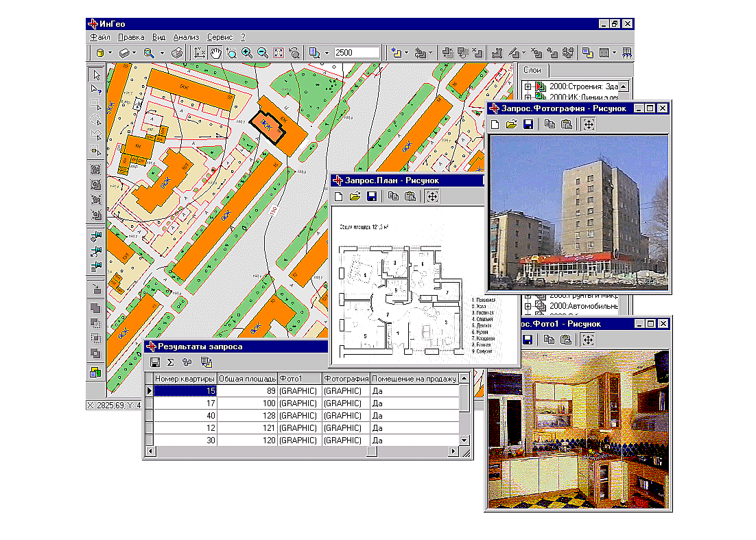Click fit-image icon in Запрос.Фотография window

click(x=588, y=124)
